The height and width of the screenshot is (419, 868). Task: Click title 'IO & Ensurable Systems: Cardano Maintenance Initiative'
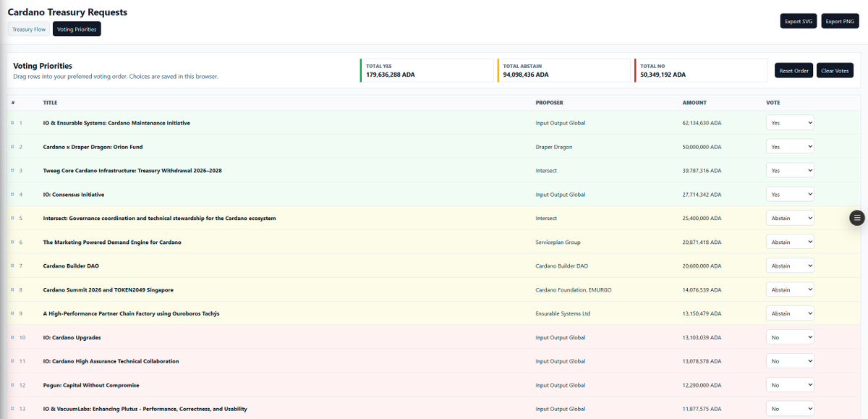116,123
